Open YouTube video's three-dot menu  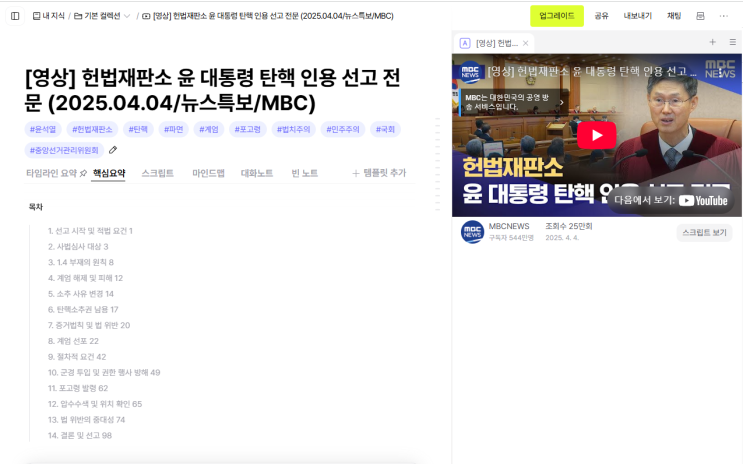(x=721, y=73)
